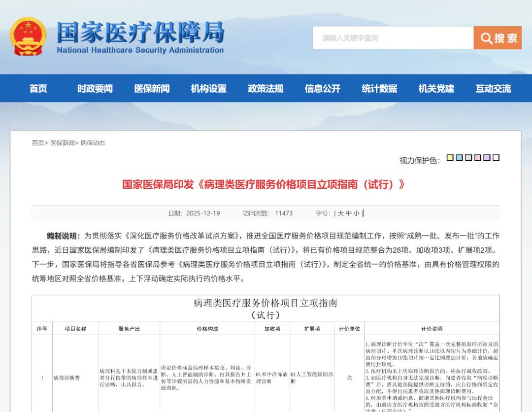Open the 机构设置 navigation item
Screen dimensions: 532x412
click(x=209, y=89)
